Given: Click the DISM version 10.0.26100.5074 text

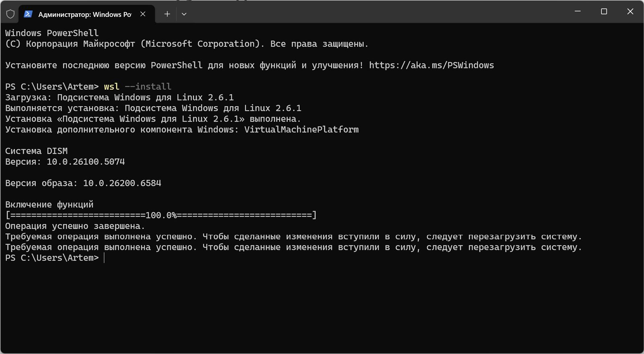Looking at the screenshot, I should coord(85,162).
